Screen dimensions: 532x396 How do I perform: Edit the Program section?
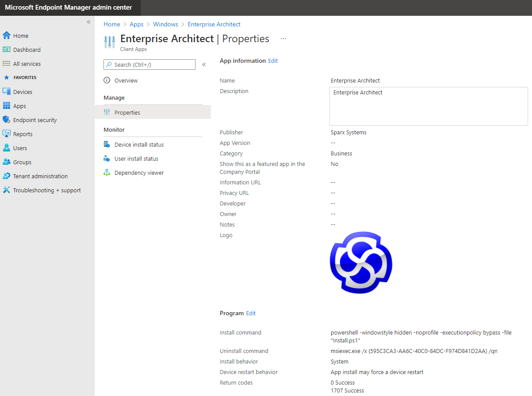[251, 313]
